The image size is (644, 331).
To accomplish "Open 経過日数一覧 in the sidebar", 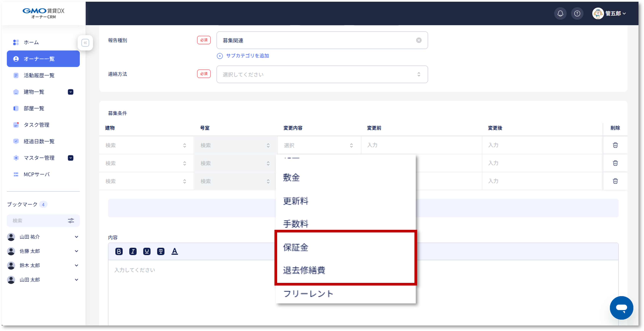I will click(x=43, y=141).
